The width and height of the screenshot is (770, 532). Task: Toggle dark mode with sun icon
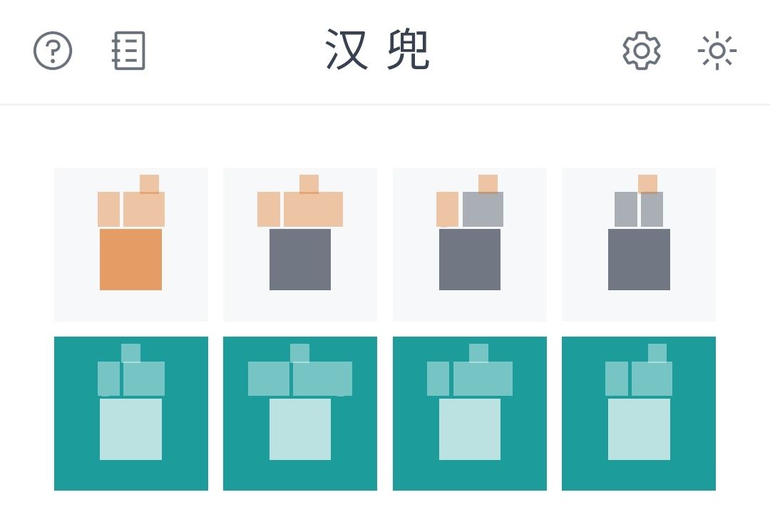[x=717, y=51]
